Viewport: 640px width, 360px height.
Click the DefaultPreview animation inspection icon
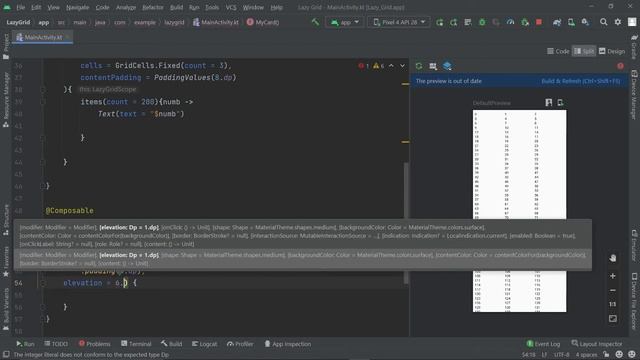coord(549,102)
